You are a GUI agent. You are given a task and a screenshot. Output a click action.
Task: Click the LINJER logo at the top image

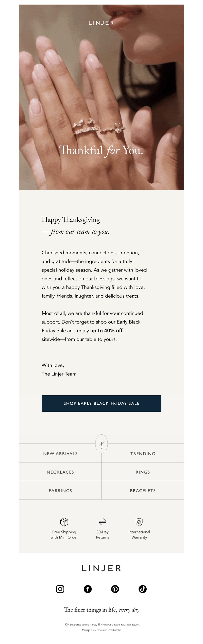point(101,23)
